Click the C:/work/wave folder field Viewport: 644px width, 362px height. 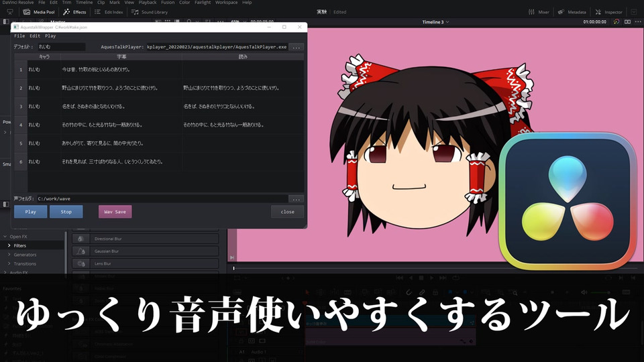(x=162, y=198)
